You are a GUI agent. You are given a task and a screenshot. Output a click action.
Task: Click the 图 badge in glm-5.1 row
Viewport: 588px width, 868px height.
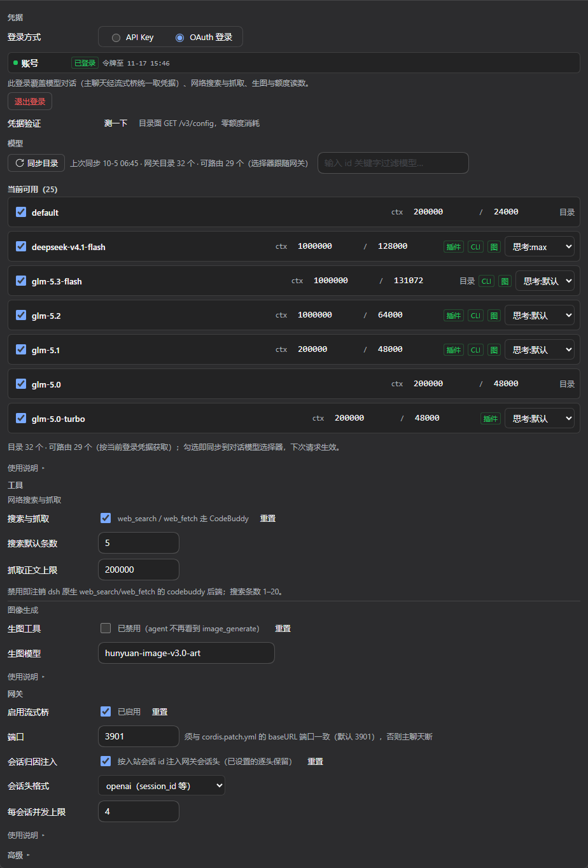pyautogui.click(x=494, y=350)
